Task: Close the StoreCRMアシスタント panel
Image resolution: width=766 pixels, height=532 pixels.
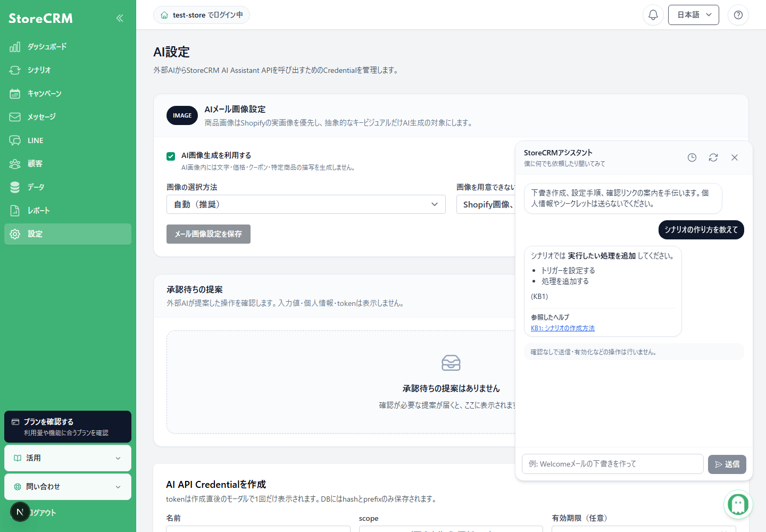Action: coord(735,157)
